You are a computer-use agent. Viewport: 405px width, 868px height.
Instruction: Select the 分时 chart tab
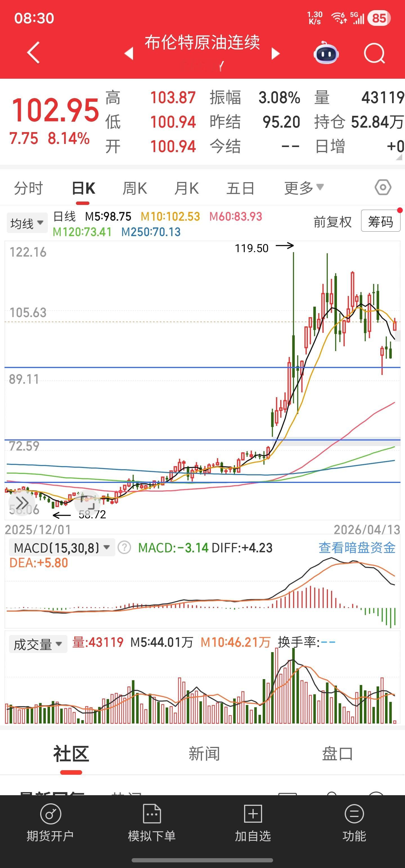click(x=29, y=188)
